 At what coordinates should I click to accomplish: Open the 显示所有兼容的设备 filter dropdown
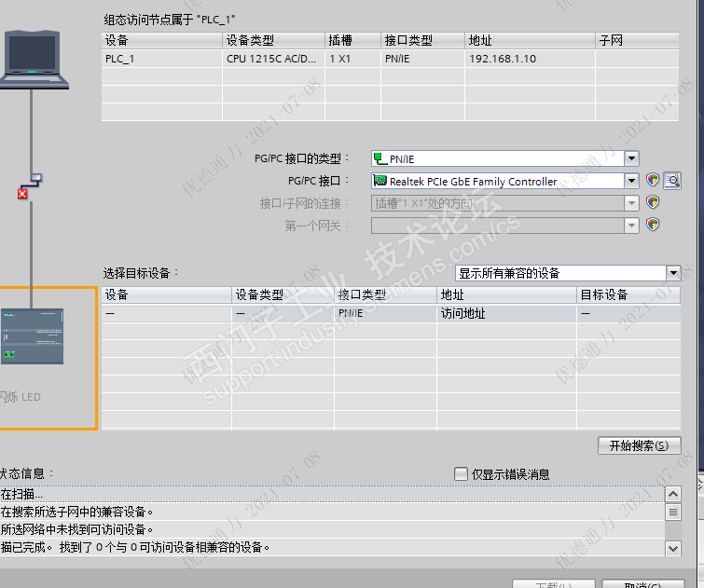point(673,273)
